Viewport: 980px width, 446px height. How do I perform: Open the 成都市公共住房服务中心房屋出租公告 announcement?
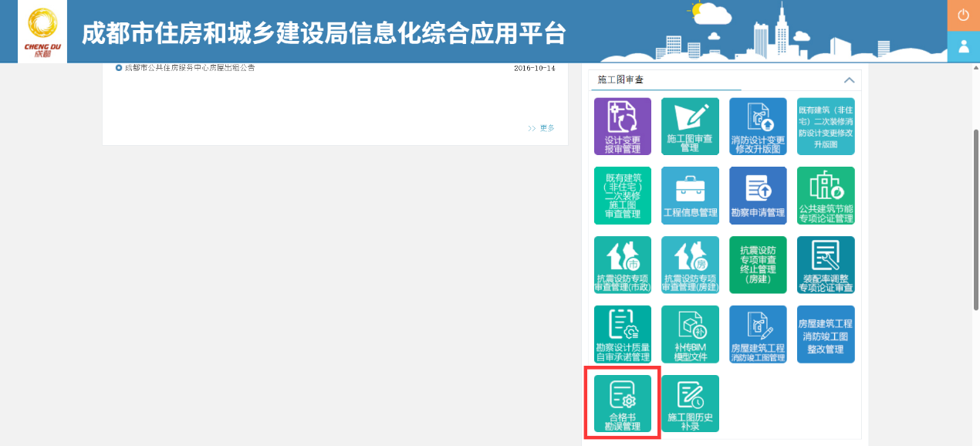(190, 67)
